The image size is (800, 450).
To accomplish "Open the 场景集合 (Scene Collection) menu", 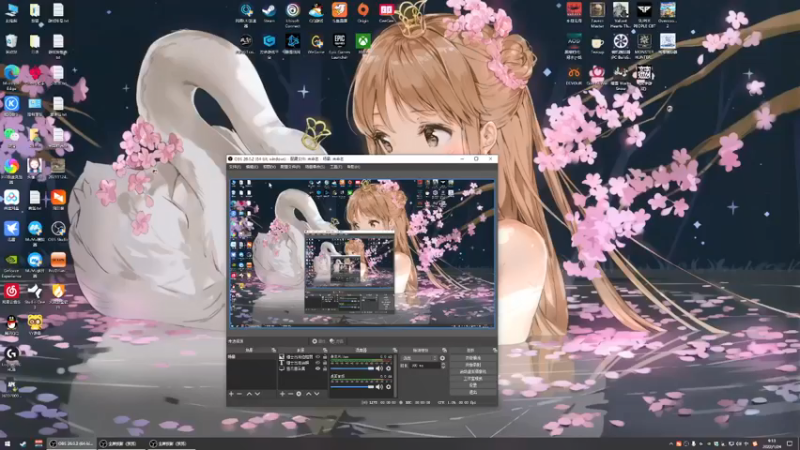I will click(x=315, y=167).
